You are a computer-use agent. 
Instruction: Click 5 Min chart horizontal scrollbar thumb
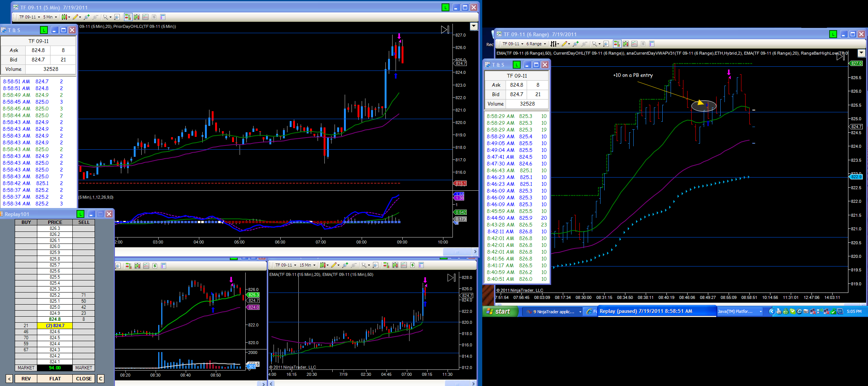[x=457, y=251]
